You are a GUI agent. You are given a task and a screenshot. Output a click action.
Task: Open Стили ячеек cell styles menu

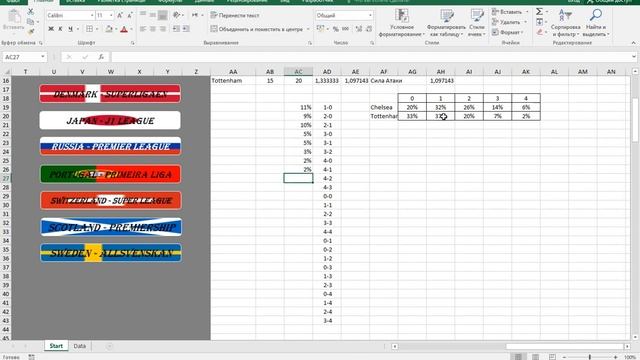(x=476, y=23)
